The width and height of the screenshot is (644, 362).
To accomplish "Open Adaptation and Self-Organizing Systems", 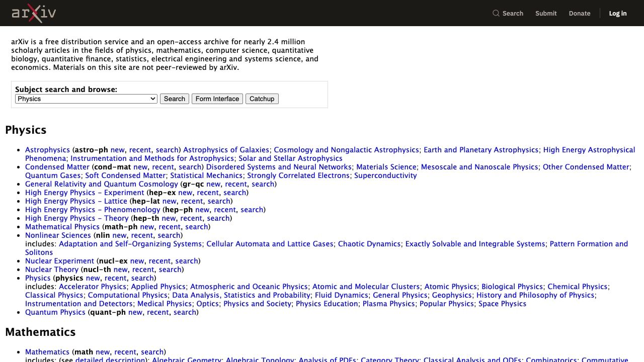I will pyautogui.click(x=130, y=244).
